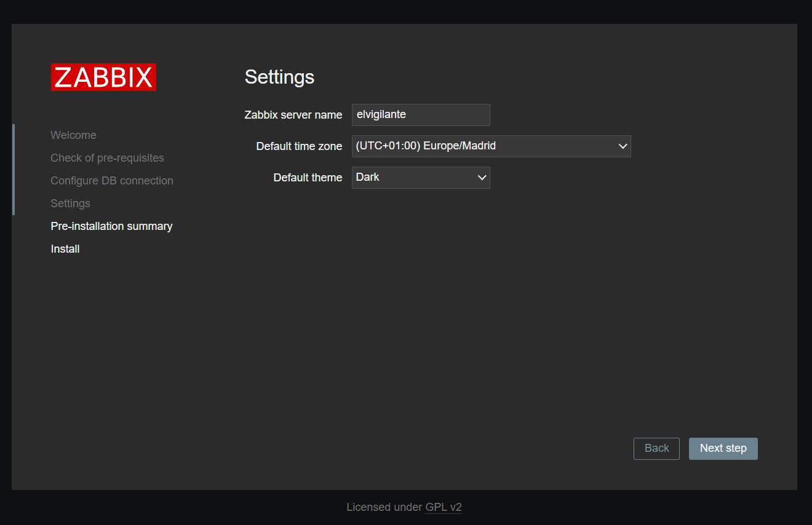The image size is (812, 525).
Task: Click the ZABBIX logo
Action: click(x=103, y=77)
